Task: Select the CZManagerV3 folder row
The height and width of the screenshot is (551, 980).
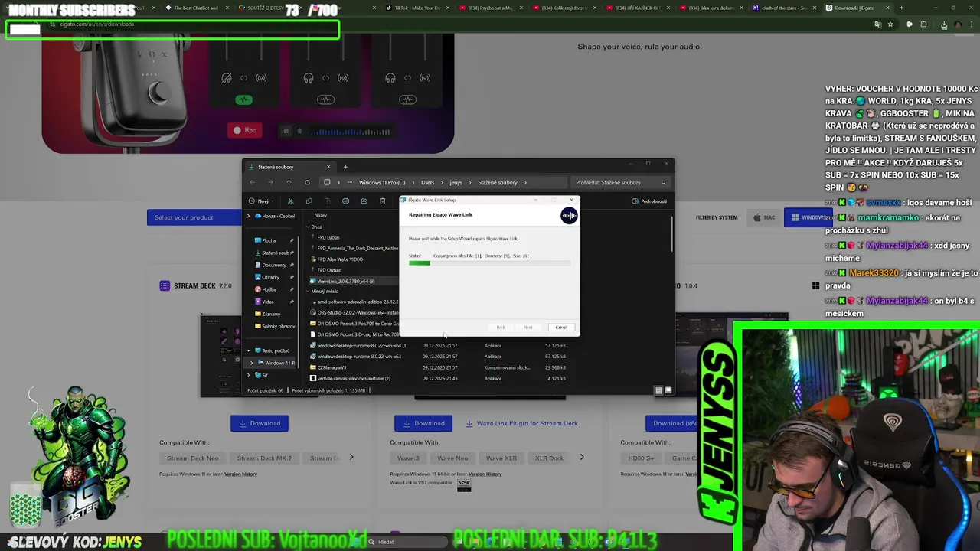Action: (x=439, y=367)
